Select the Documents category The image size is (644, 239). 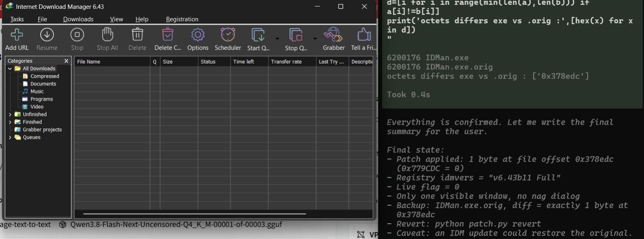(43, 84)
